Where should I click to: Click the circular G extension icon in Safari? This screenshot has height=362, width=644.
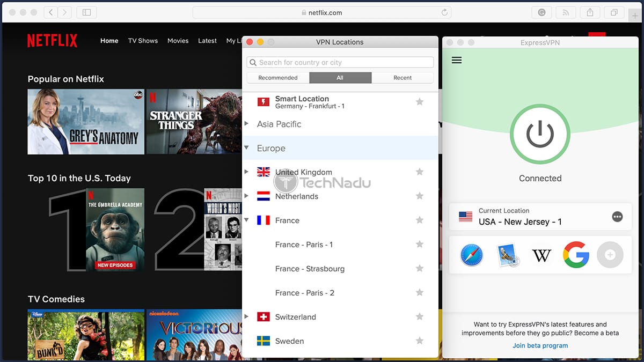(x=541, y=12)
